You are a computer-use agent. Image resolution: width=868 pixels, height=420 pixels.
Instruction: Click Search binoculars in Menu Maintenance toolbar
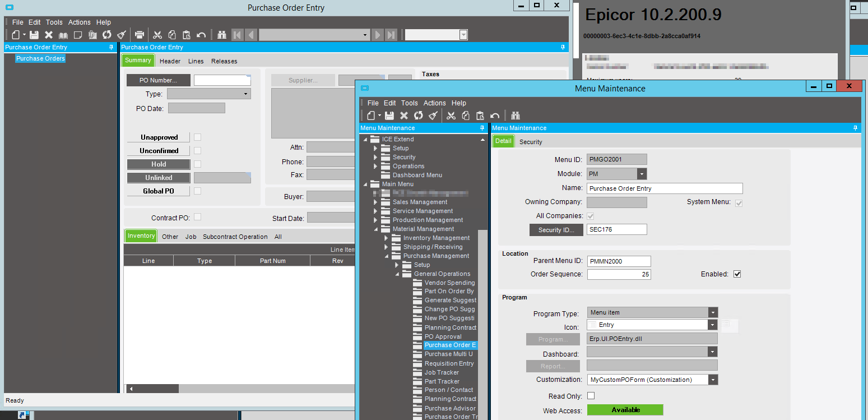click(x=516, y=116)
